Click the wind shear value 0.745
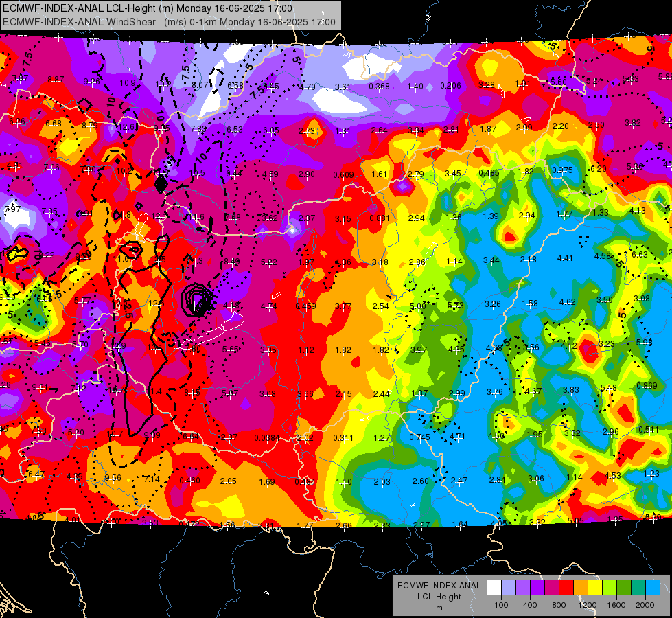 (419, 437)
